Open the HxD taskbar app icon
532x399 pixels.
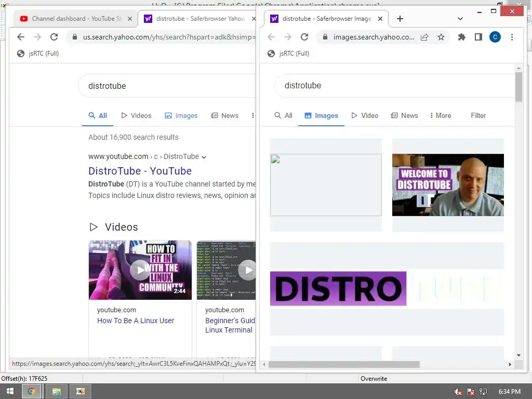click(81, 391)
